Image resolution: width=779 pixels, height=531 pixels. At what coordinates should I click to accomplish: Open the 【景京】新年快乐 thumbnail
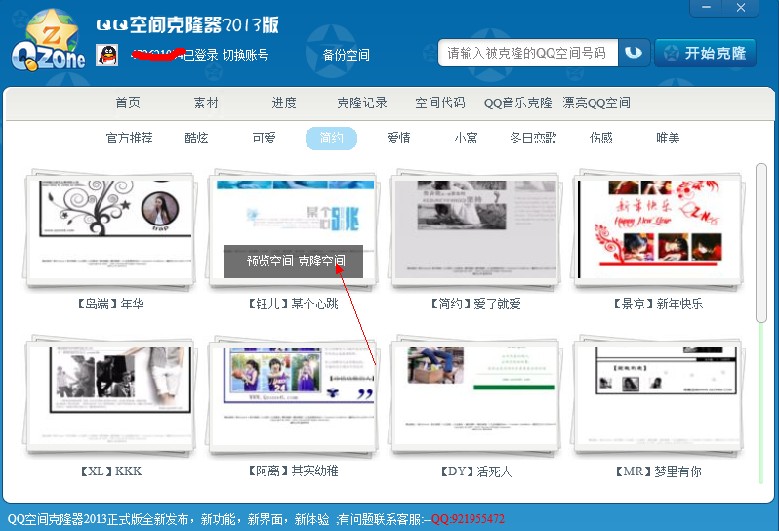point(659,229)
